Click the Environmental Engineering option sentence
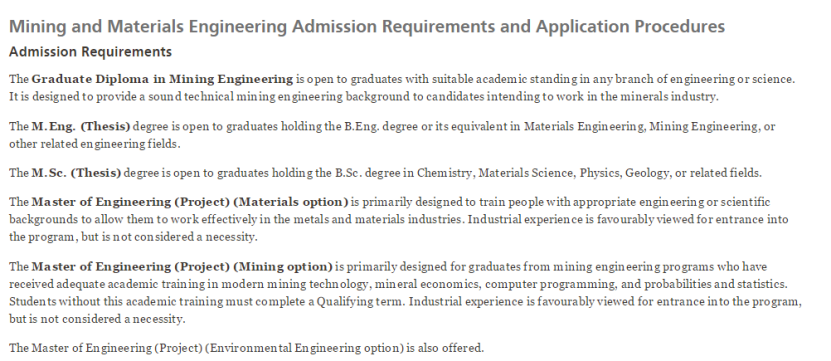831x361 pixels. point(246,348)
